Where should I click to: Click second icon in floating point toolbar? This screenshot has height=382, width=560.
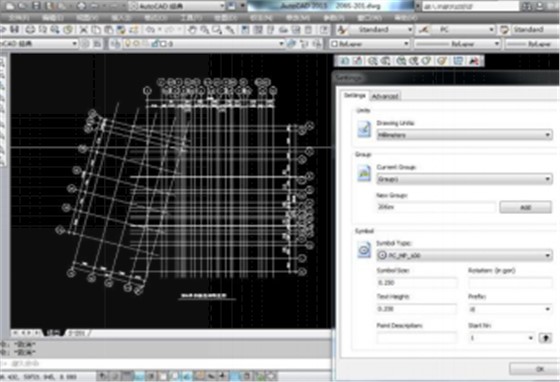click(358, 61)
